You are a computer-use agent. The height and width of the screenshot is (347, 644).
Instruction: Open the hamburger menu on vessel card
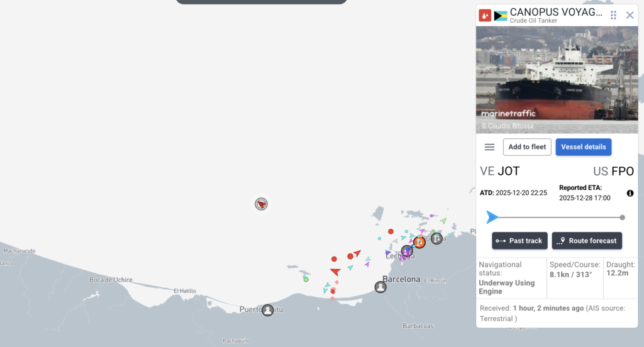pos(489,147)
